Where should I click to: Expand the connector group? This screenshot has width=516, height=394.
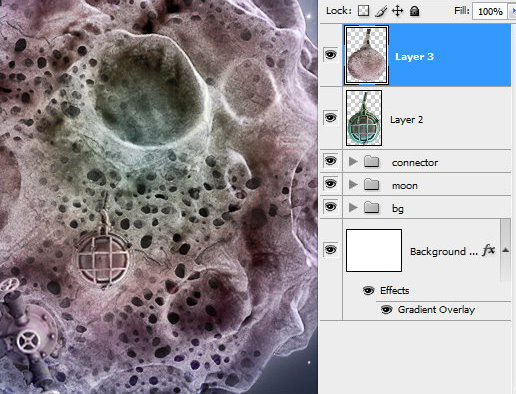point(353,162)
